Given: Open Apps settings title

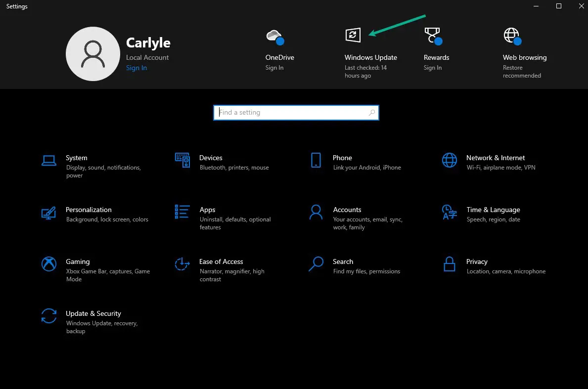Looking at the screenshot, I should (207, 210).
